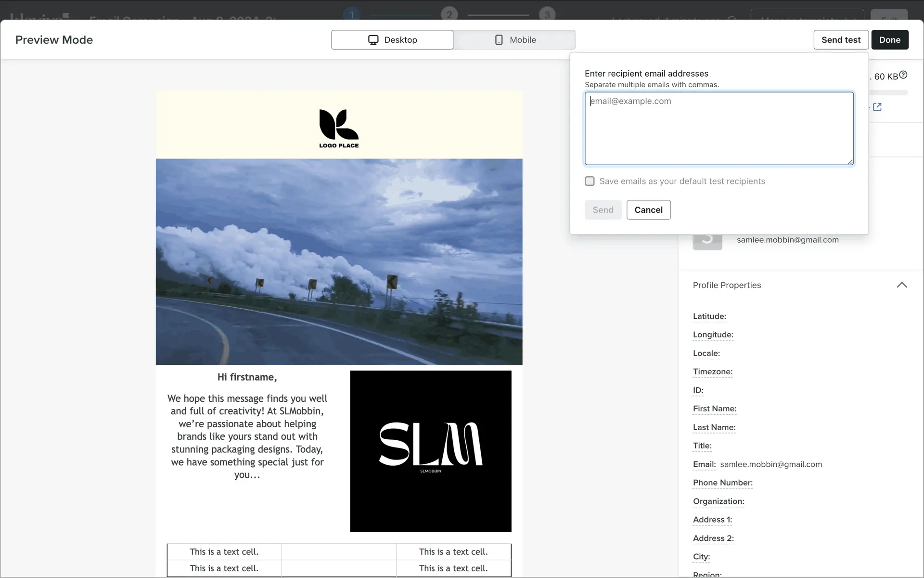Focus the recipient email addresses field

(719, 129)
